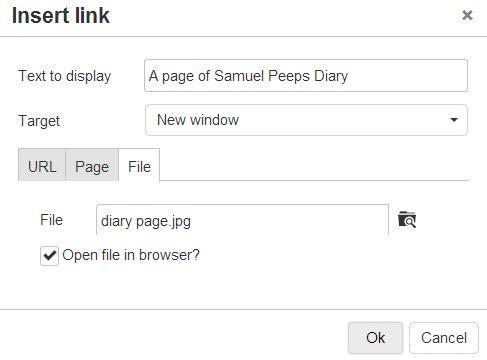Viewport: 487px width, 360px height.
Task: Click the 'Target' field label
Action: [x=39, y=121]
